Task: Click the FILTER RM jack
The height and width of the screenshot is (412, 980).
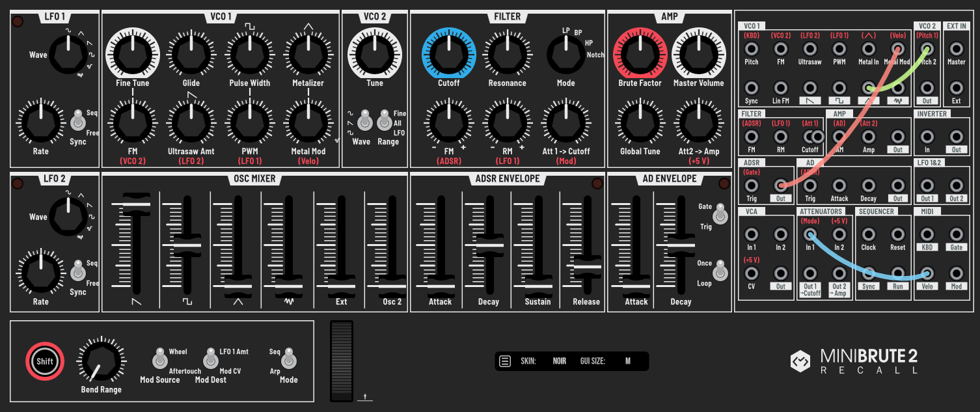Action: click(780, 137)
